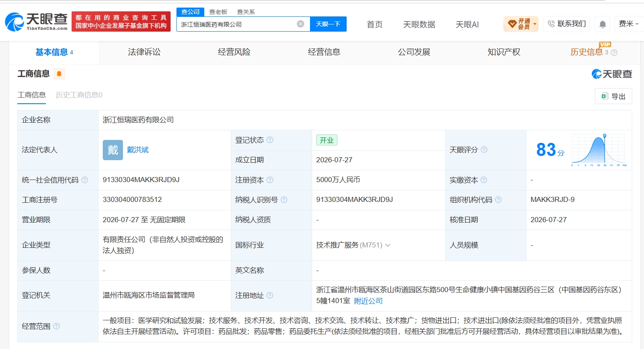Screen dimensions: 644x349
Task: Export data with 导出 button
Action: pyautogui.click(x=613, y=96)
